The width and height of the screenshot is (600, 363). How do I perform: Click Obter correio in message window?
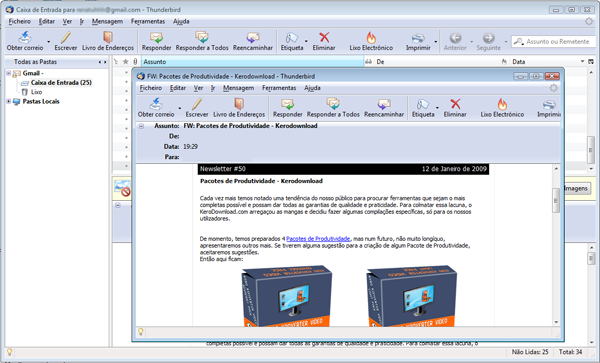tap(156, 108)
